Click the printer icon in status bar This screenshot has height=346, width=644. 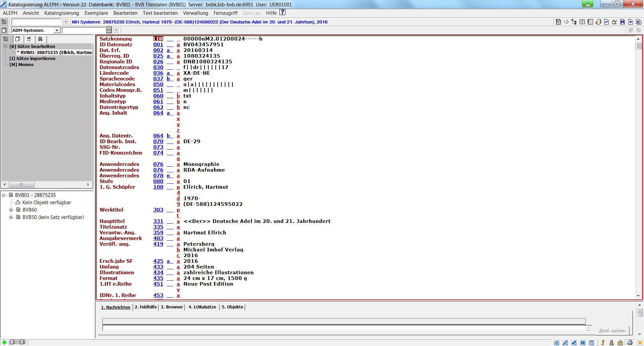point(630,343)
